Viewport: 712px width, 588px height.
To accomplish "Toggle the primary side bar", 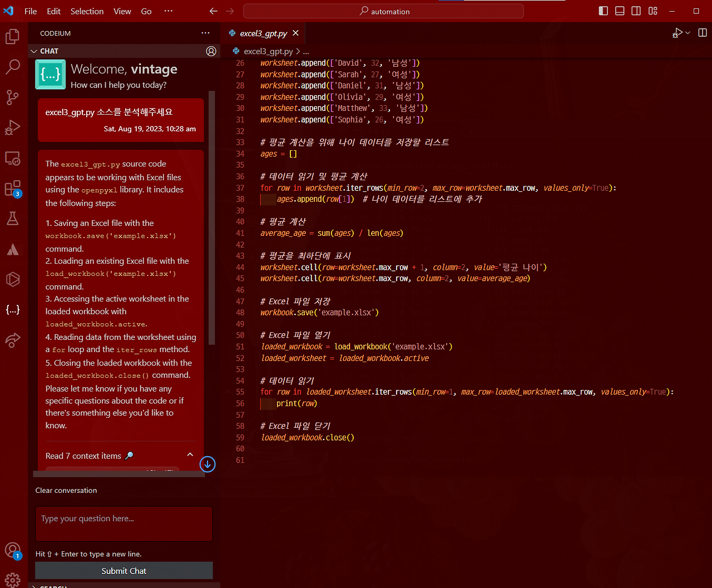I will (603, 11).
